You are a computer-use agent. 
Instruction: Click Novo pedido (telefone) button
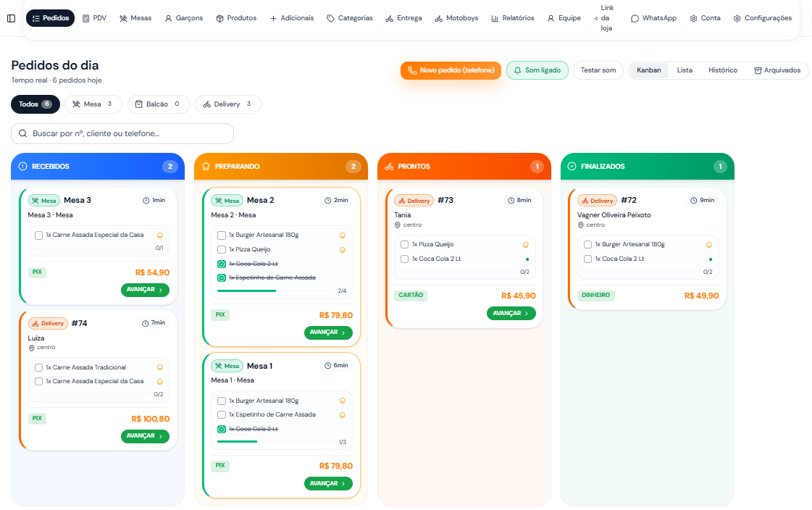pyautogui.click(x=451, y=70)
